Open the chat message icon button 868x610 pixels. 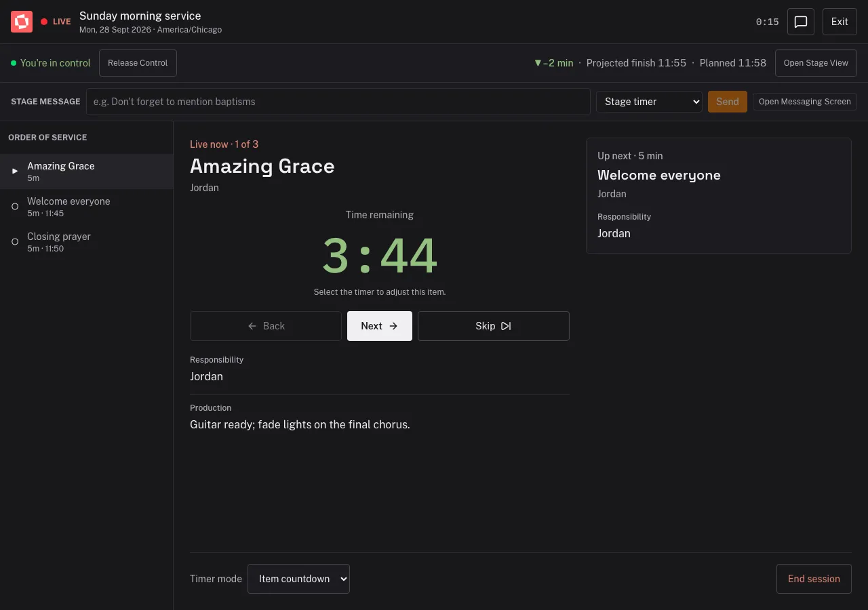coord(801,22)
